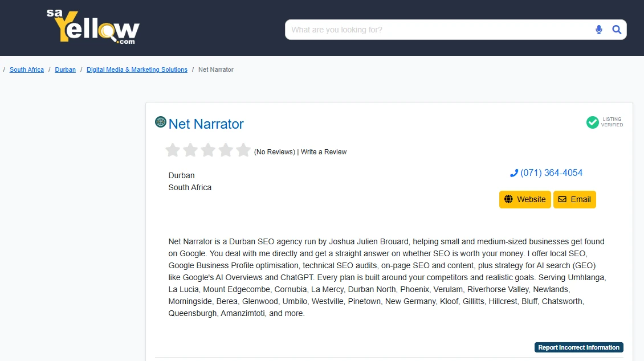This screenshot has height=361, width=644.
Task: Select the first rating star
Action: [x=173, y=150]
